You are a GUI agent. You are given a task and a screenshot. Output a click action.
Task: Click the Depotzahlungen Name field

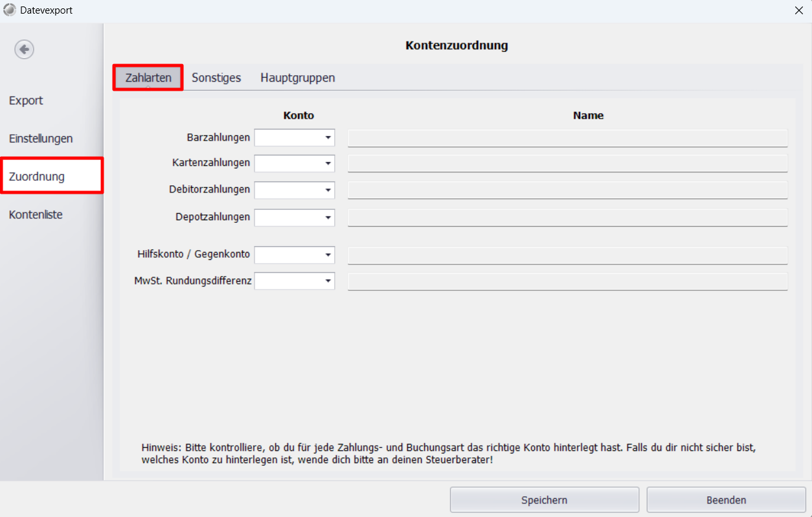(x=568, y=217)
